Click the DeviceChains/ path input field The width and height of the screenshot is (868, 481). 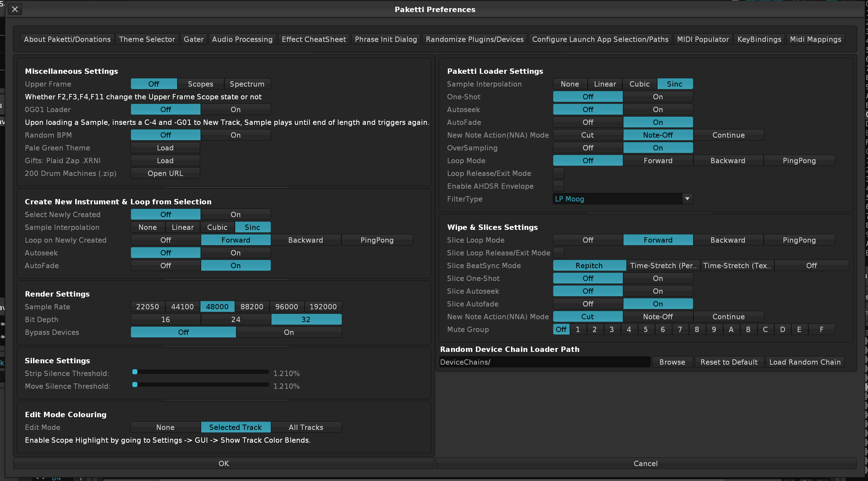pyautogui.click(x=545, y=362)
